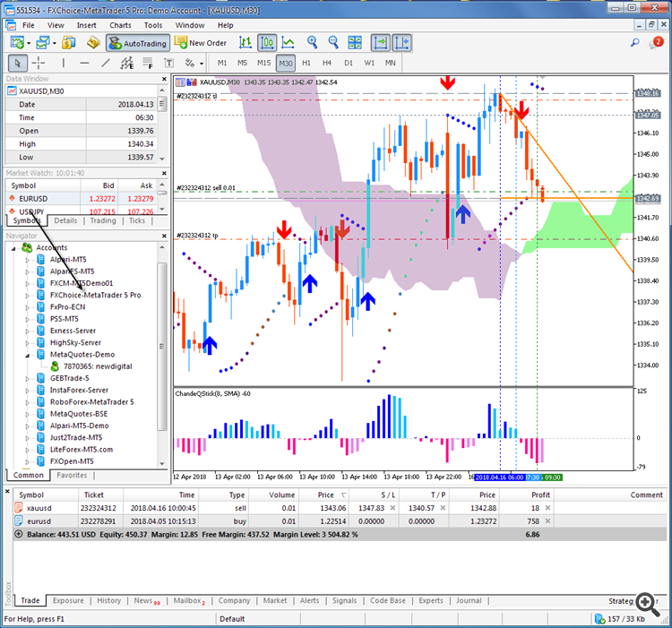Viewport: 672px width, 628px height.
Task: Set timeframe to M15
Action: pos(264,63)
